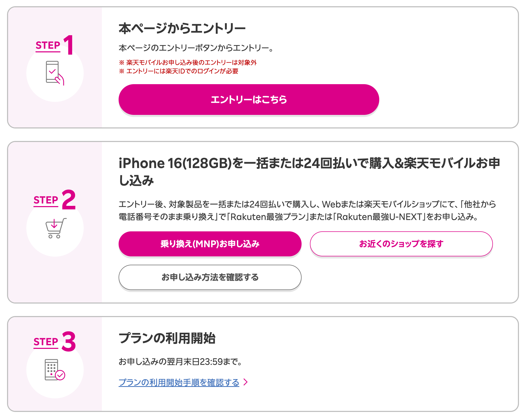Click the Step 2 エントリー後 description paragraph
526x420 pixels.
click(307, 210)
